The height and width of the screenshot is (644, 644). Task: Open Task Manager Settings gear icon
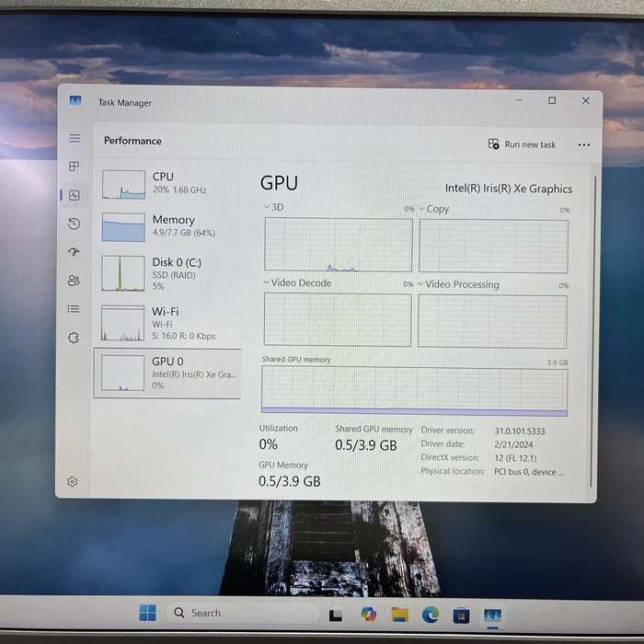(x=73, y=481)
